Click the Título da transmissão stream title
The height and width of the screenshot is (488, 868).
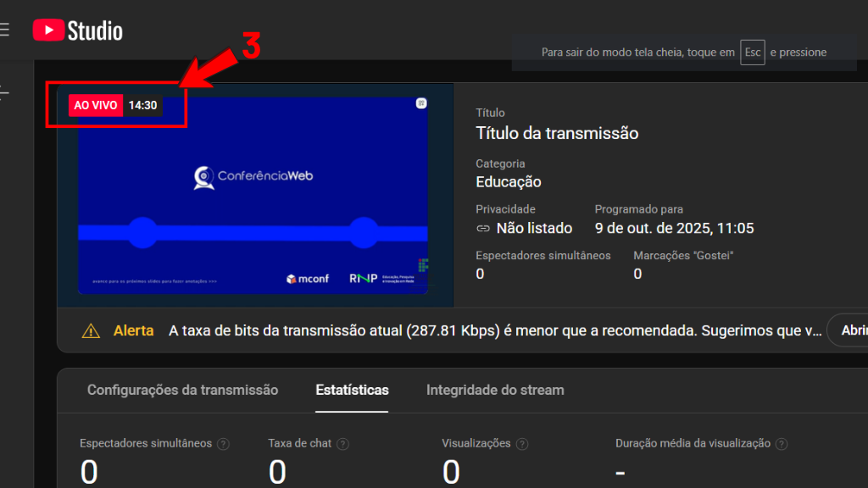(x=557, y=133)
